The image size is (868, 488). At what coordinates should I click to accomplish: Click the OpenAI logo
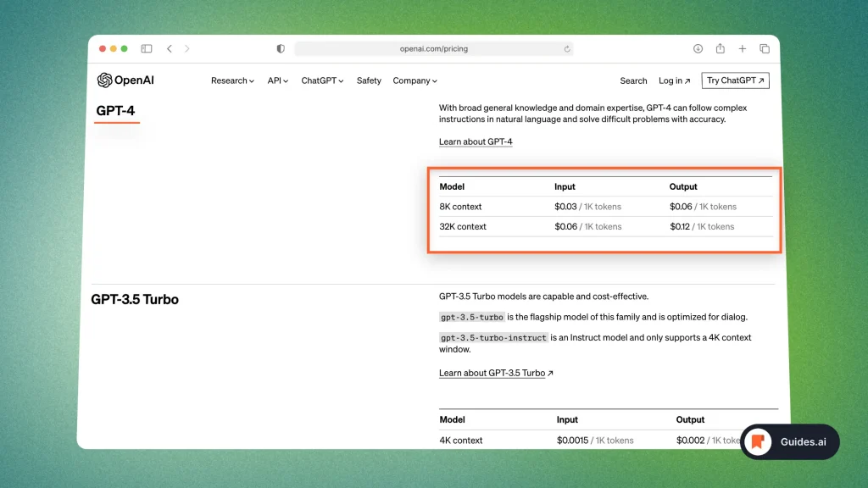point(125,80)
